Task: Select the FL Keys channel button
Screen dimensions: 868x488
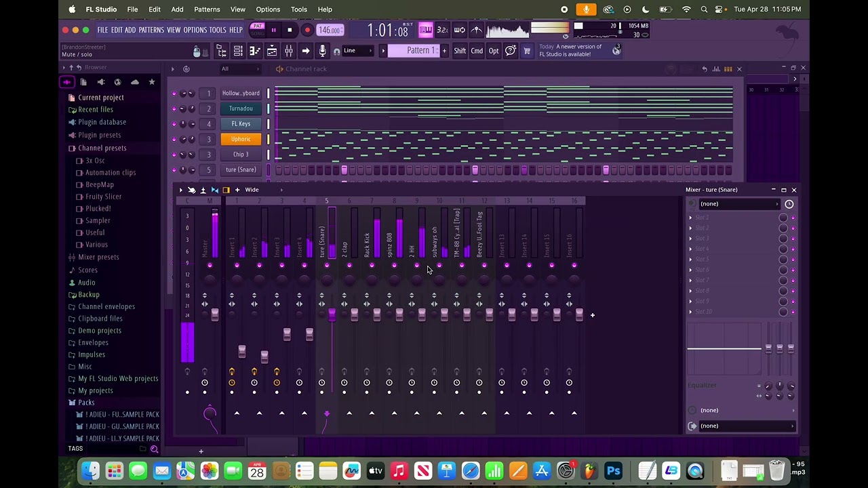Action: click(241, 124)
